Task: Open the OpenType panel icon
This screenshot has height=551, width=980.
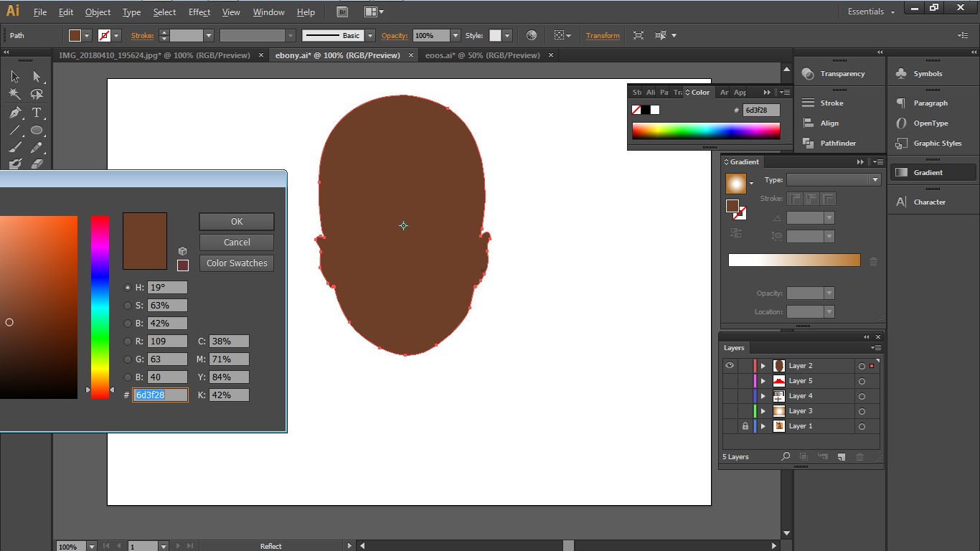Action: (x=902, y=123)
